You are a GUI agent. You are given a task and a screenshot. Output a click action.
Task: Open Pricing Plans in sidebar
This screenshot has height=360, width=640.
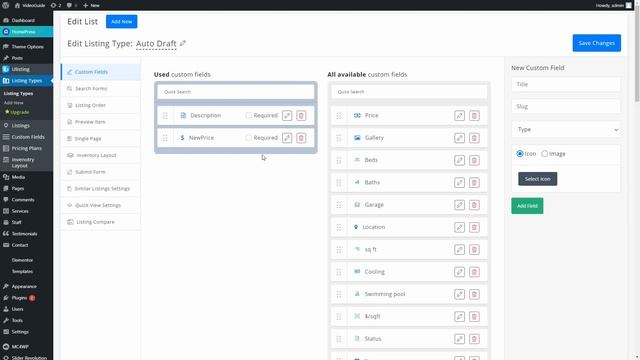[27, 149]
